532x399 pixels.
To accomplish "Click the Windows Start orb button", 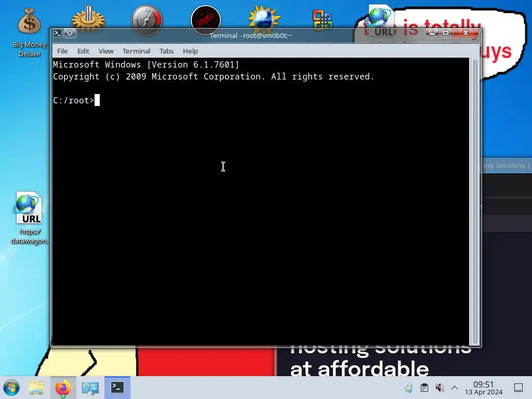I will [x=11, y=388].
